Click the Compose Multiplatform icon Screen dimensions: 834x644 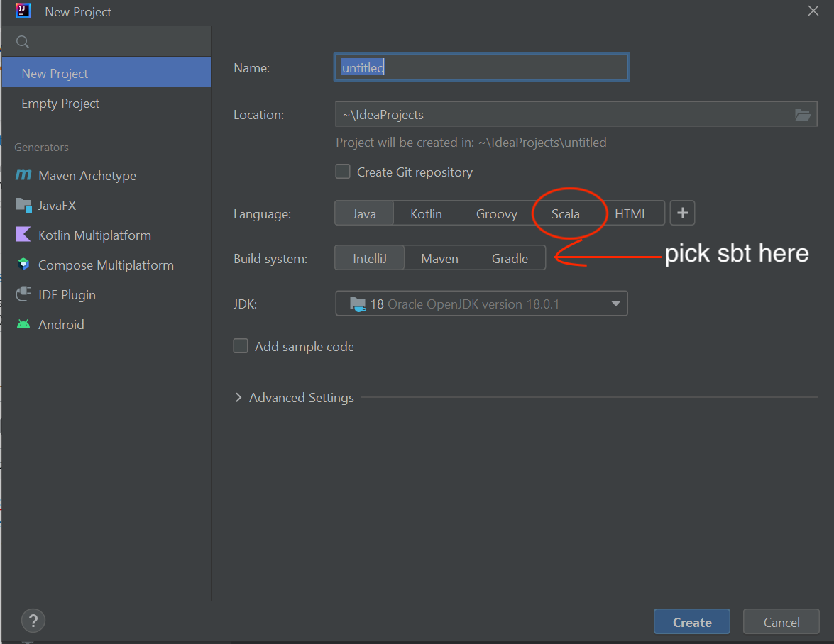click(23, 264)
